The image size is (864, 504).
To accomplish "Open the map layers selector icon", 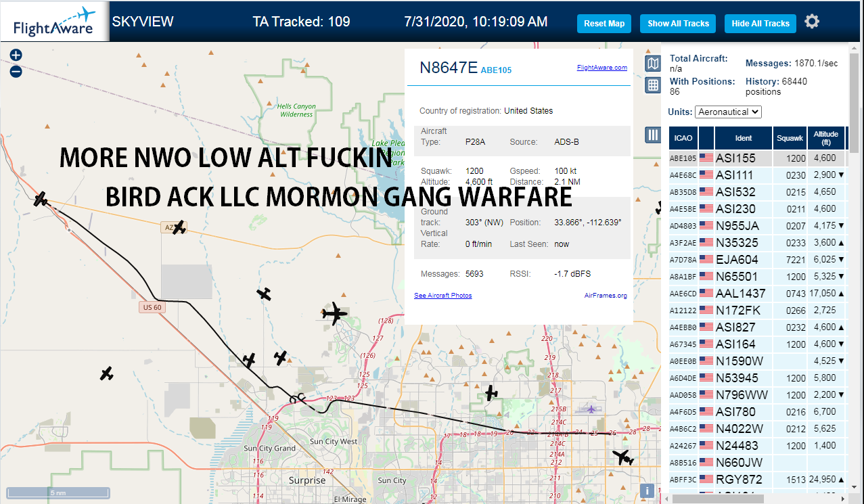I will tap(652, 64).
